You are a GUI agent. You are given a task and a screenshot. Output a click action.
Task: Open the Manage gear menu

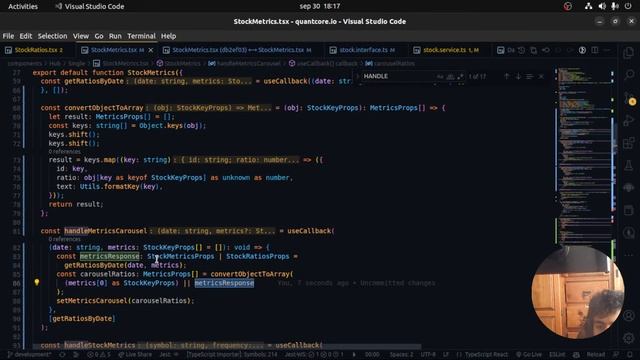[629, 338]
